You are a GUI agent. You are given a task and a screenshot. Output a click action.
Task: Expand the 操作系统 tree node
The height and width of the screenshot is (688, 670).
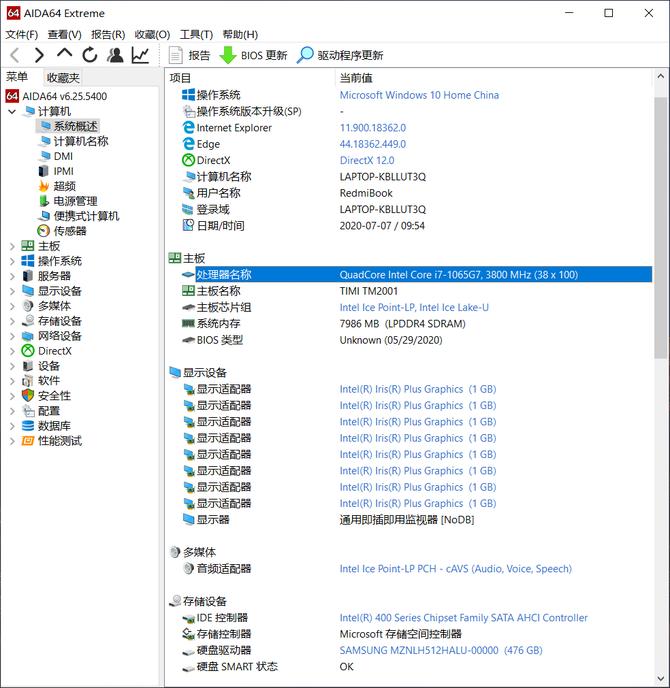click(x=12, y=261)
